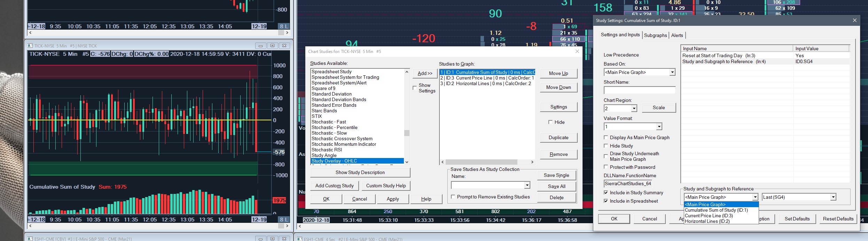Open Settings for selected study
Screen dimensions: 868x241
click(558, 107)
